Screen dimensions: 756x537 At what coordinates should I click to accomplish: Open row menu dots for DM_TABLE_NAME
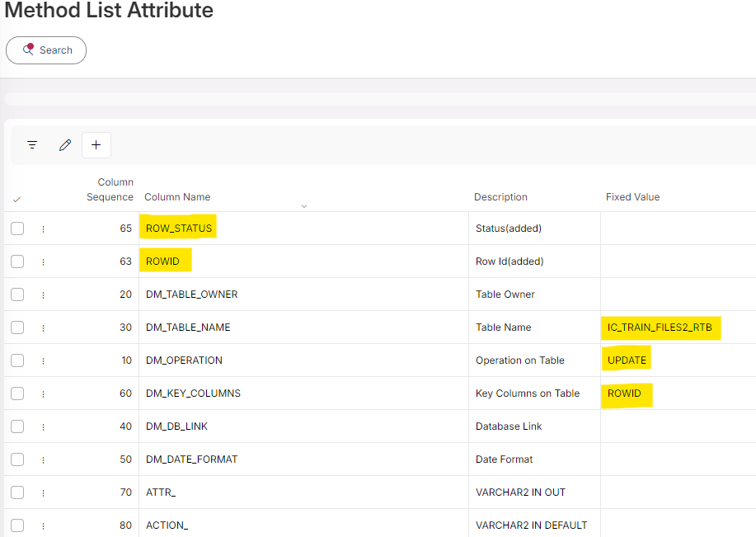44,328
